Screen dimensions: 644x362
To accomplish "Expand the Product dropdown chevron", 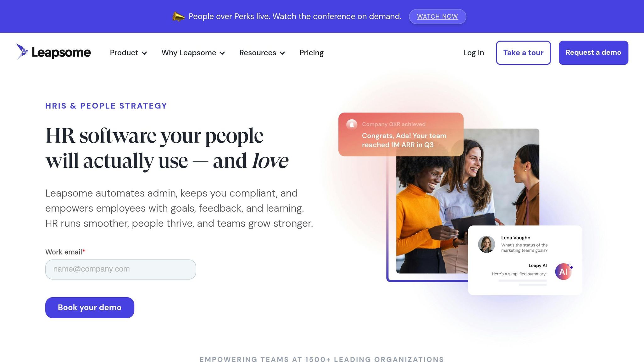I will tap(144, 53).
